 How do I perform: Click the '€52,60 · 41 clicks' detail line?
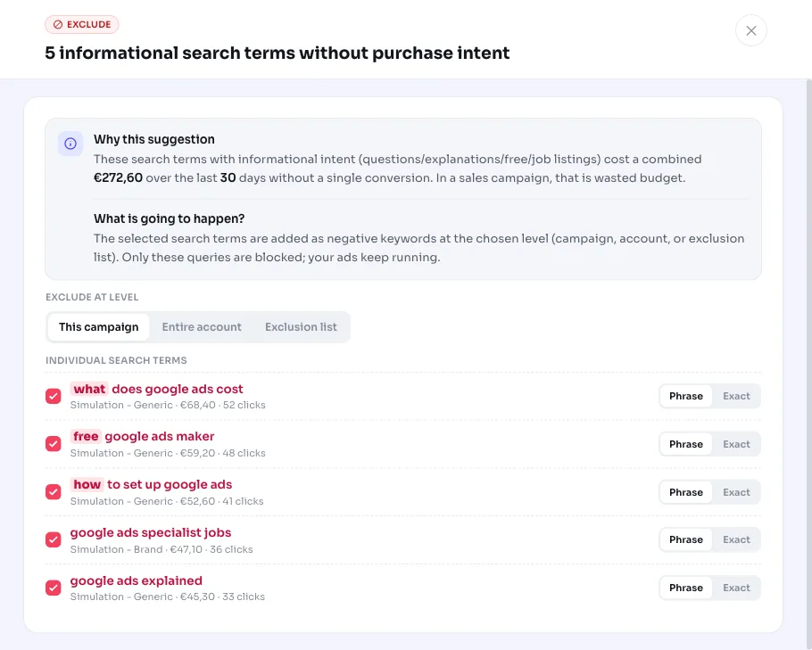point(167,501)
